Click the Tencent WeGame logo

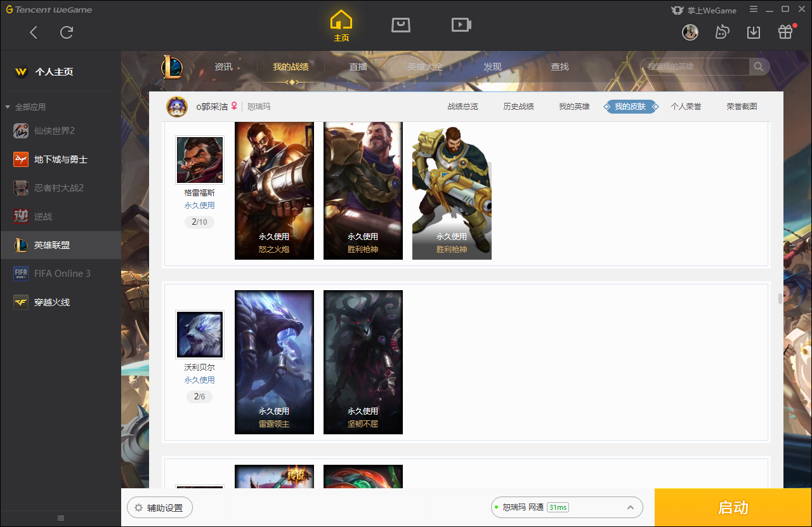point(49,10)
